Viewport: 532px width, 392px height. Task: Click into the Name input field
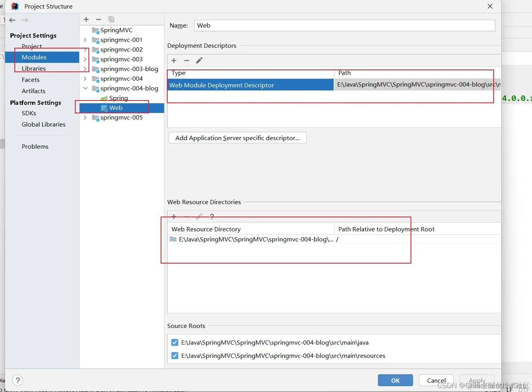(345, 26)
